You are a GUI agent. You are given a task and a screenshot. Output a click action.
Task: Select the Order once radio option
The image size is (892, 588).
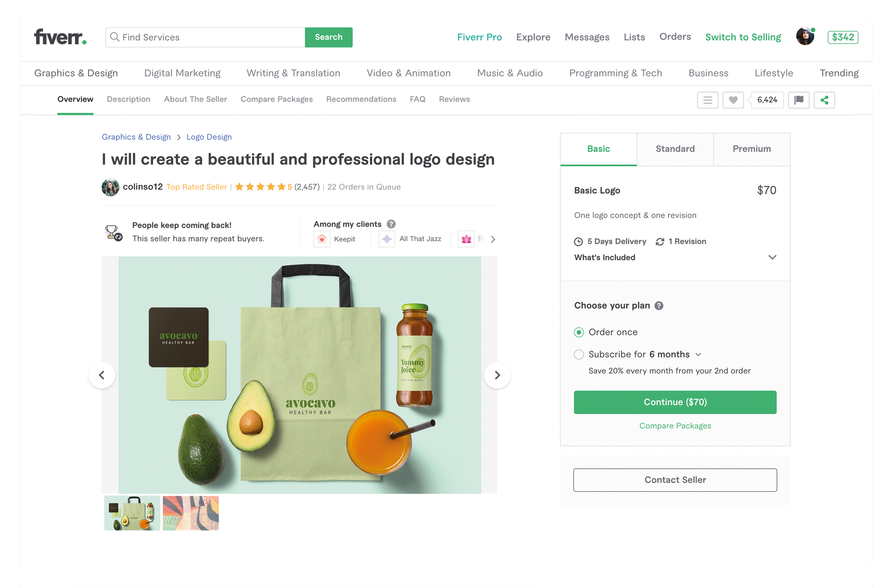pyautogui.click(x=579, y=332)
